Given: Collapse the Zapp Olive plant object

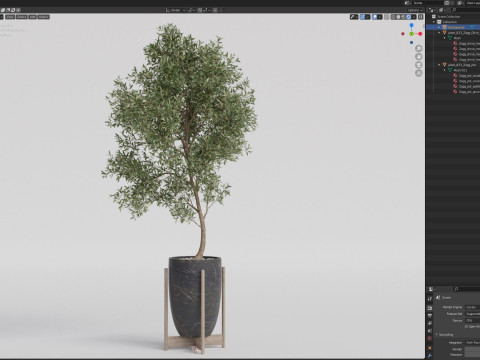Looking at the screenshot, I should pos(439,33).
